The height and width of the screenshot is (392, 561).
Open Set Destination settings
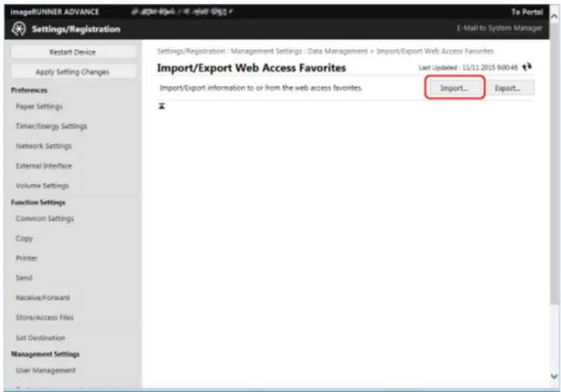pyautogui.click(x=40, y=338)
